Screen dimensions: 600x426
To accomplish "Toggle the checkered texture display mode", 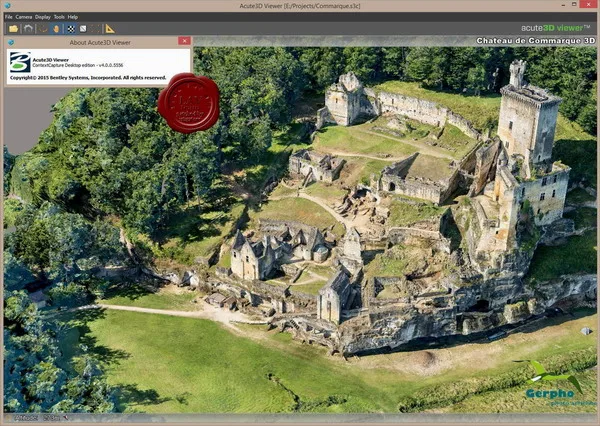I will click(x=71, y=29).
